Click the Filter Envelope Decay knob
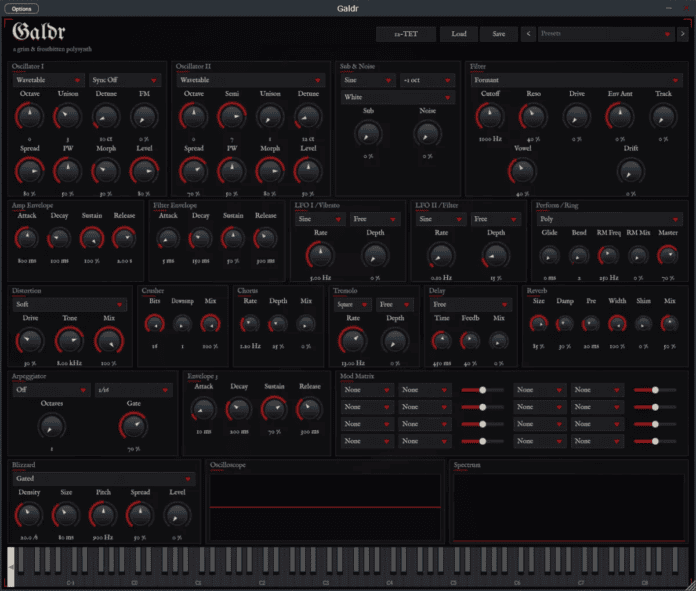 (x=201, y=238)
